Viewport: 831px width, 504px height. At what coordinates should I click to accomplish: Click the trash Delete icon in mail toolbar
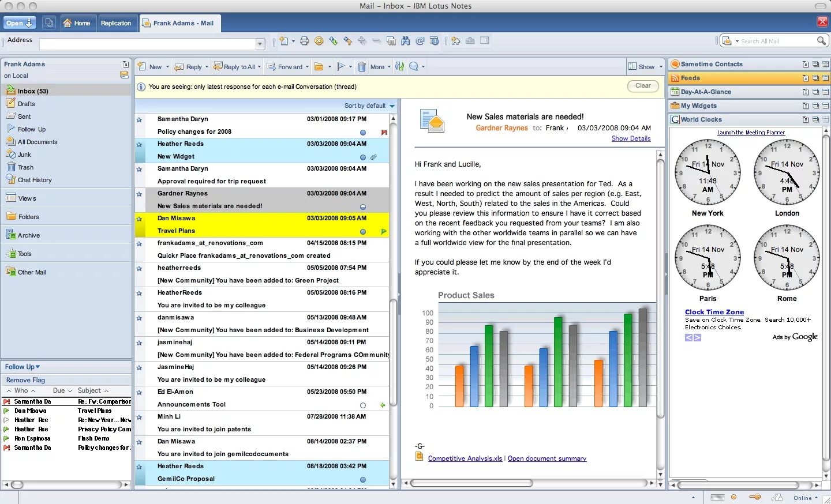(x=362, y=67)
